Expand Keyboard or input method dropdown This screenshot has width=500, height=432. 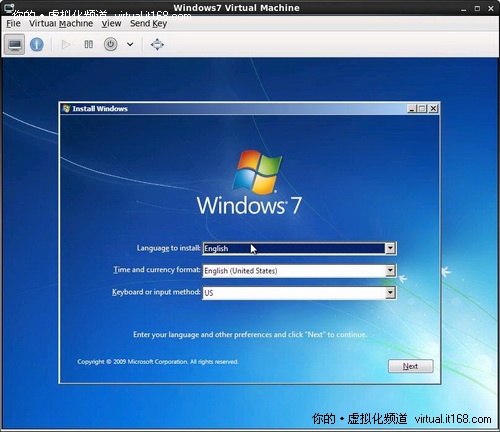click(x=390, y=293)
